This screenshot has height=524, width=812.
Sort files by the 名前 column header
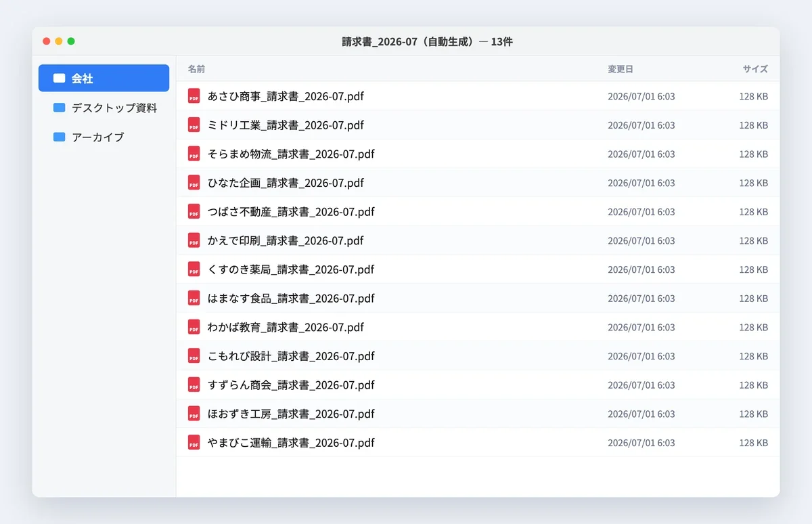coord(196,69)
